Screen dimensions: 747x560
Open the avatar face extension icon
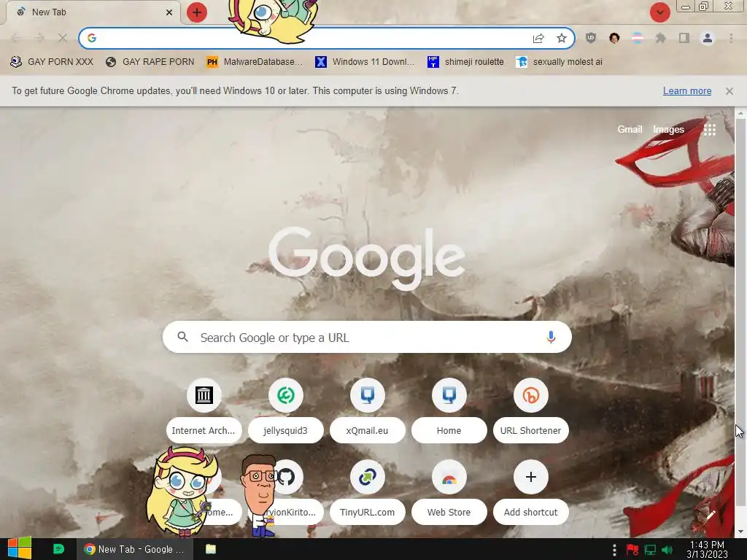pos(614,38)
